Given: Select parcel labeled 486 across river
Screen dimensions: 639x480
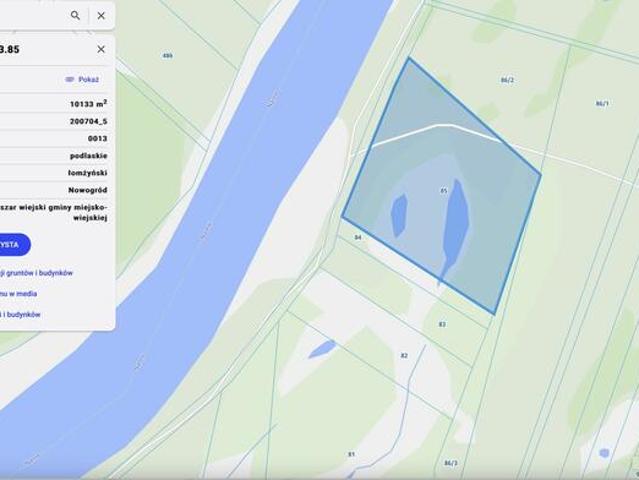Looking at the screenshot, I should (167, 55).
